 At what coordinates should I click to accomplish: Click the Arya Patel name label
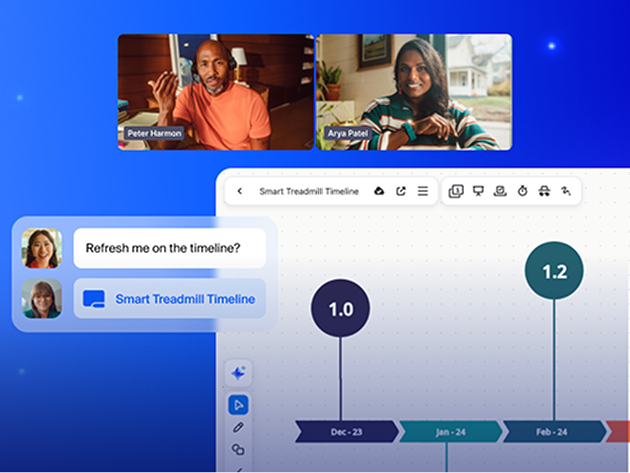pyautogui.click(x=348, y=133)
